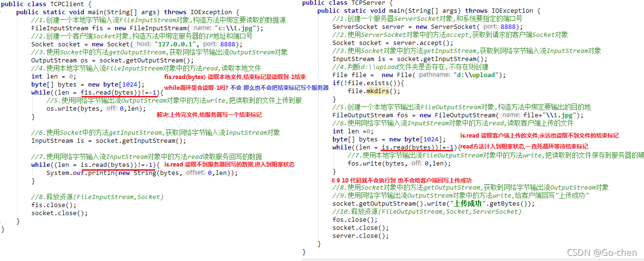Click 'FileInputStream fis = new FileInputStream' line

[147, 28]
